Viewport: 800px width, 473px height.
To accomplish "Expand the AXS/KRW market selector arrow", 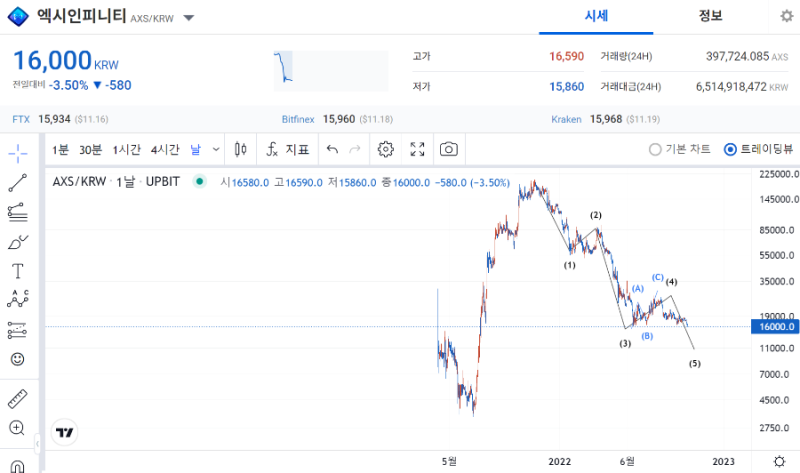I will [189, 18].
